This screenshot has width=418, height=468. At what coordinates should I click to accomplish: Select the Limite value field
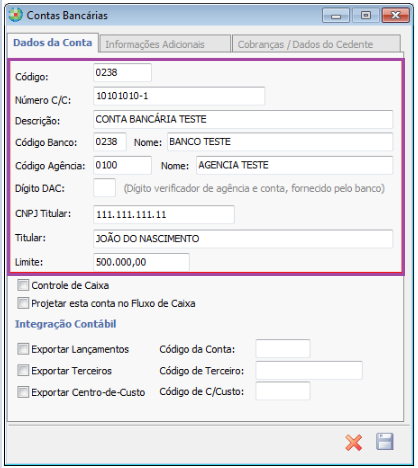141,262
